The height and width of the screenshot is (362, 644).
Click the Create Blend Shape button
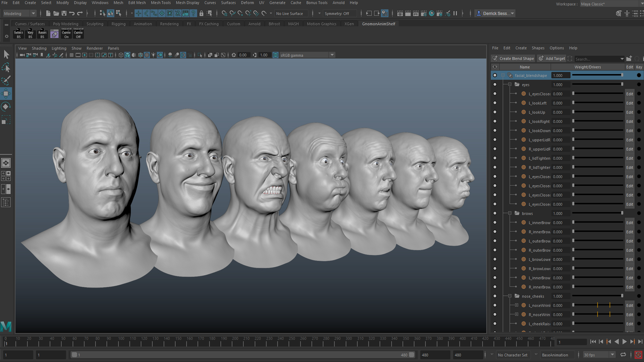[x=513, y=58]
